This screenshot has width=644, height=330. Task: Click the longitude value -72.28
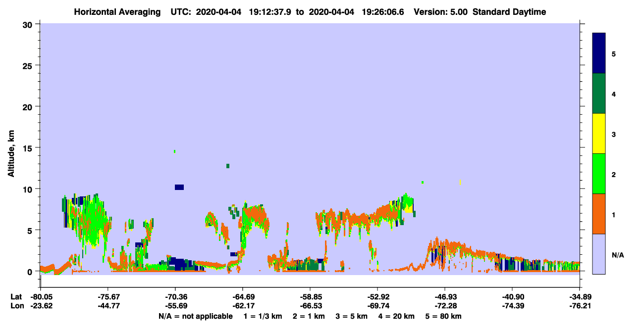445,306
